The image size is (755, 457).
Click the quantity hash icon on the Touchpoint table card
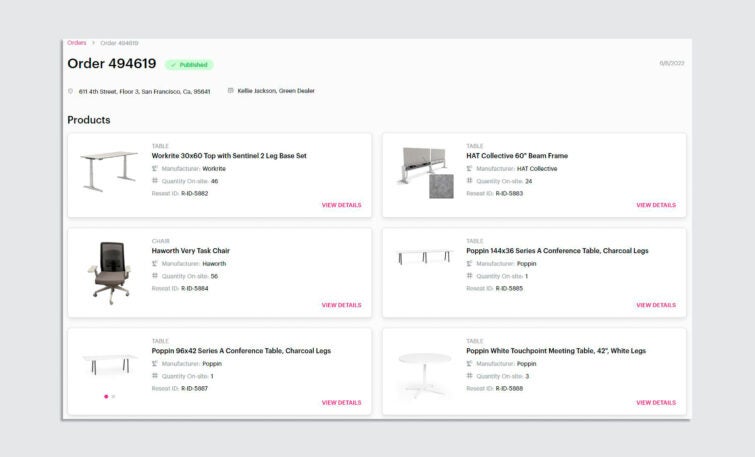[469, 376]
